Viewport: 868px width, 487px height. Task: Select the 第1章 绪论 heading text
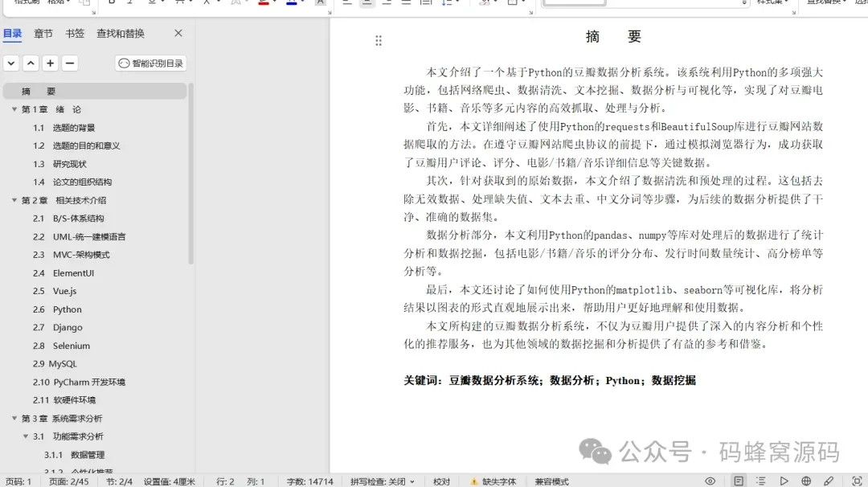[51, 109]
